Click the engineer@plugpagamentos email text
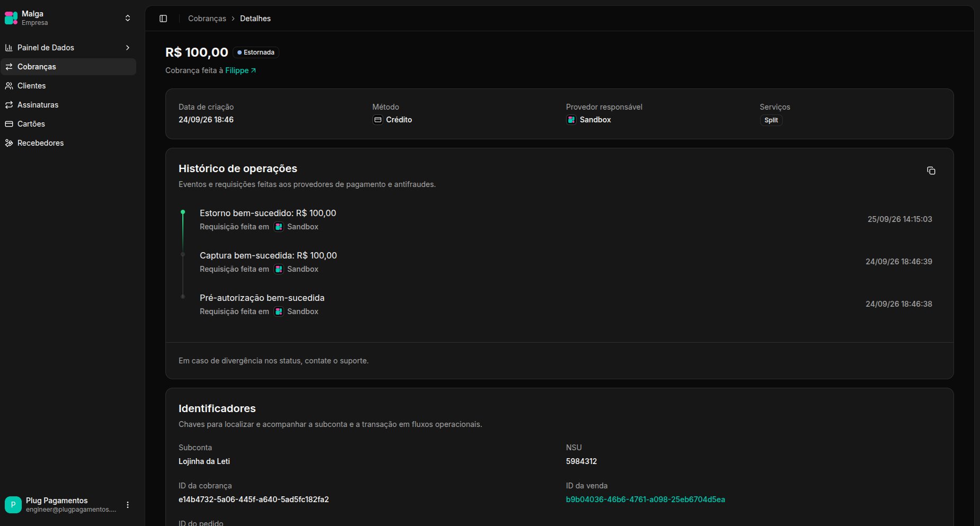This screenshot has height=526, width=980. (71, 510)
